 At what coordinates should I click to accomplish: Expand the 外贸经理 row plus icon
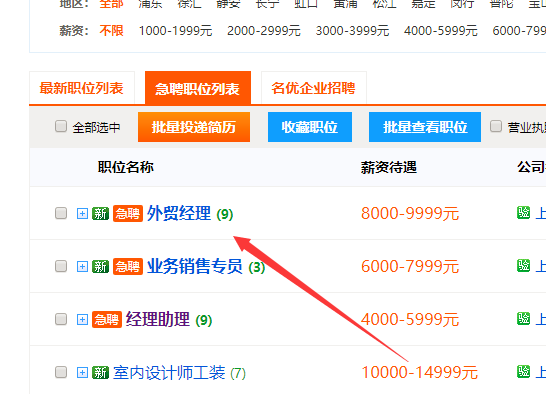pyautogui.click(x=82, y=213)
